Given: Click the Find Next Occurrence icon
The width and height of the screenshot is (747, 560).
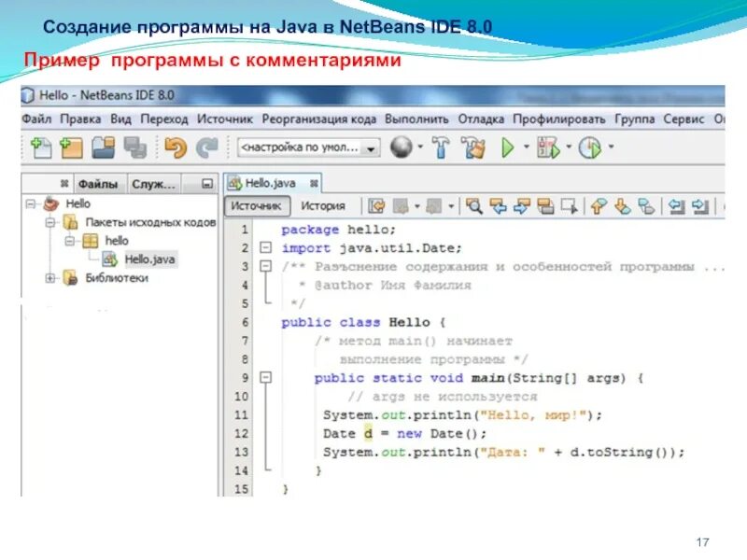Looking at the screenshot, I should (x=522, y=206).
